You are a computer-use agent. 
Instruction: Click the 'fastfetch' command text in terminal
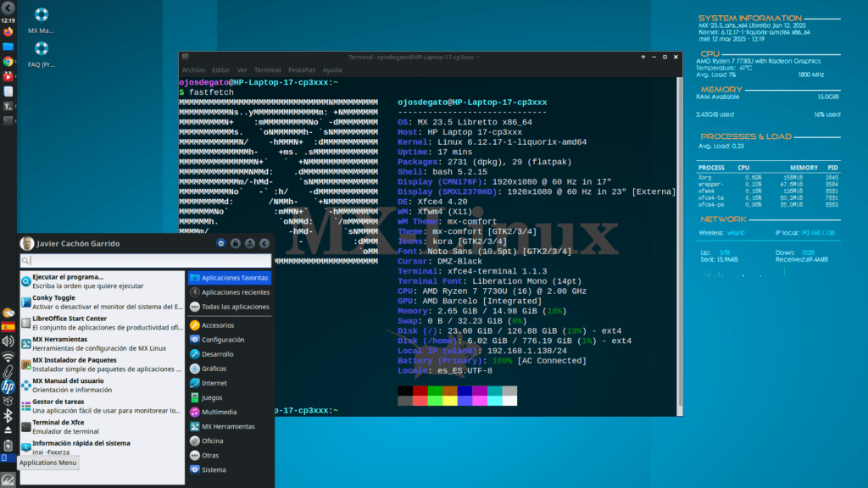click(x=211, y=92)
